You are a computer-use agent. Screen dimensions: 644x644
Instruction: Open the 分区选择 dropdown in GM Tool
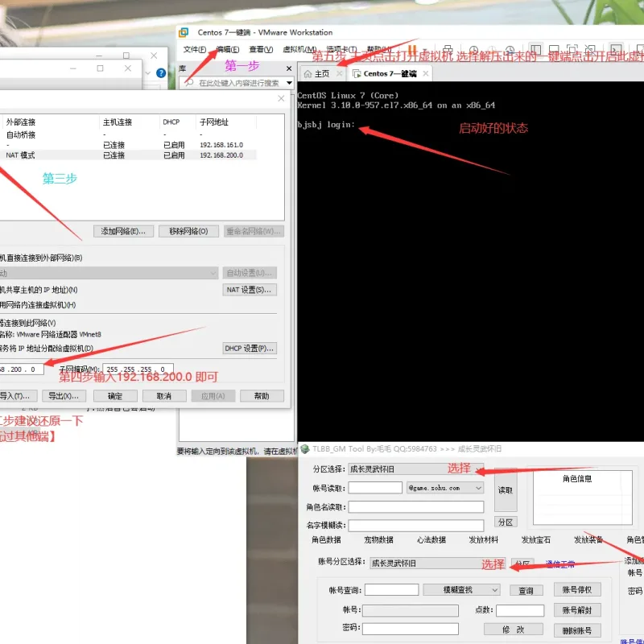click(x=416, y=469)
